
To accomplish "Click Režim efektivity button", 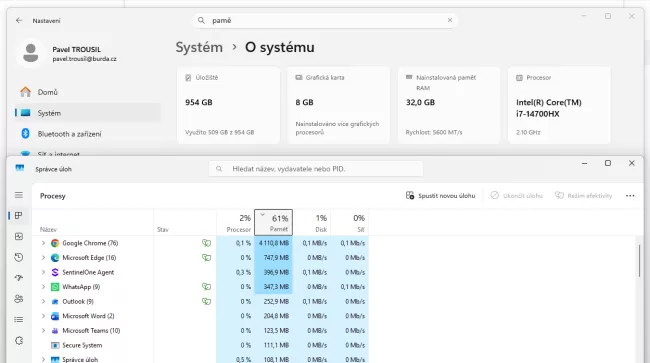I will coord(583,196).
